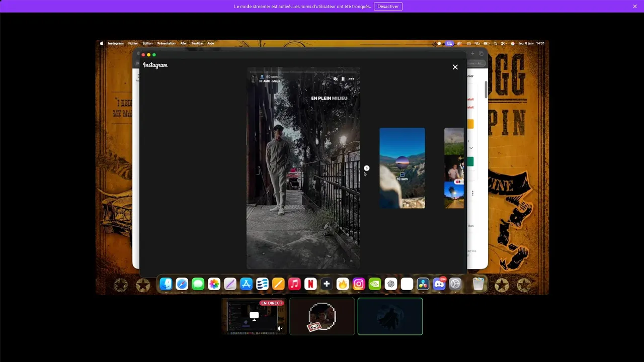Open the Édition menu

coord(147,43)
